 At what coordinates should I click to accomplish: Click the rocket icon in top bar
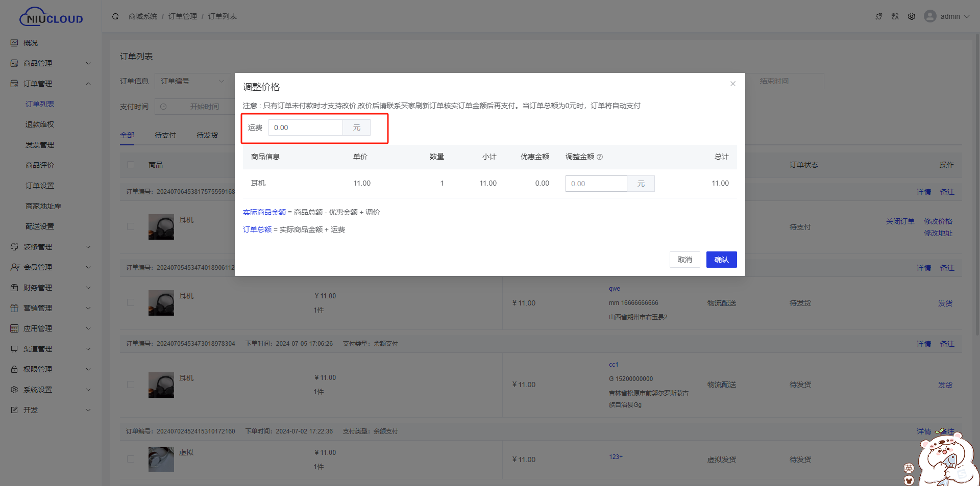879,16
